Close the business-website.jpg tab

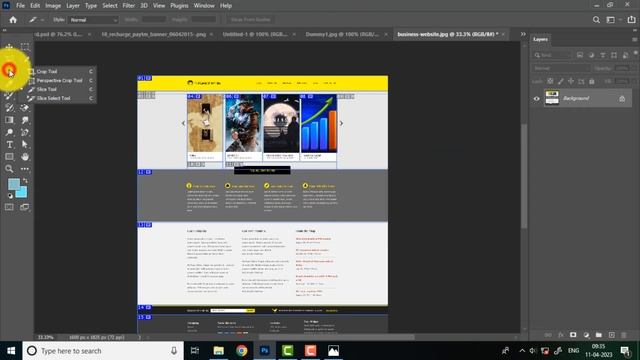pos(503,35)
